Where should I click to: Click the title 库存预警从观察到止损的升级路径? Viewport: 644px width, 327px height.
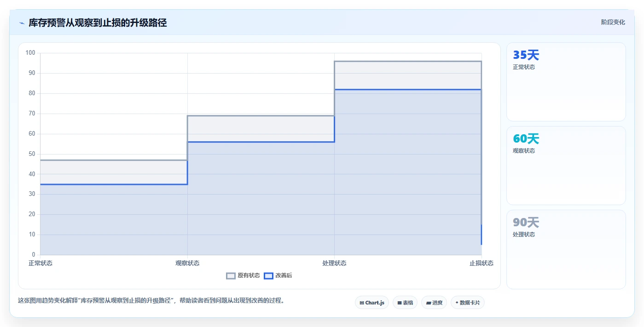click(98, 23)
